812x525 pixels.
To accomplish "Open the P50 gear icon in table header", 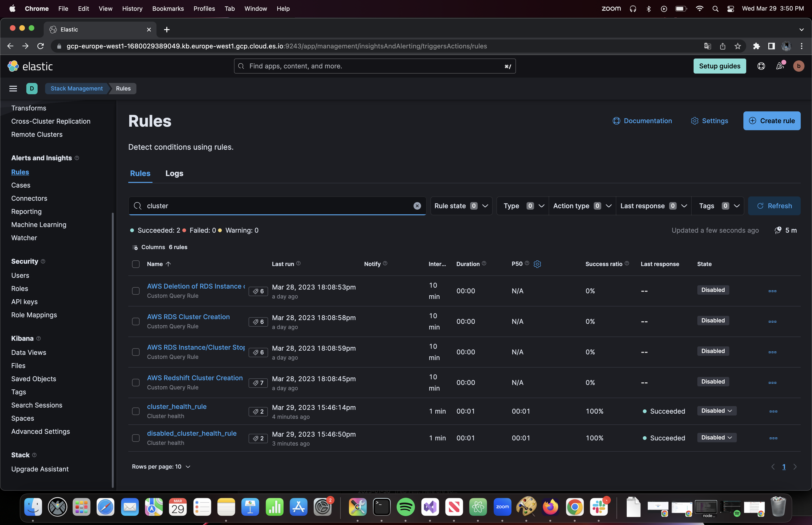I will coord(537,264).
